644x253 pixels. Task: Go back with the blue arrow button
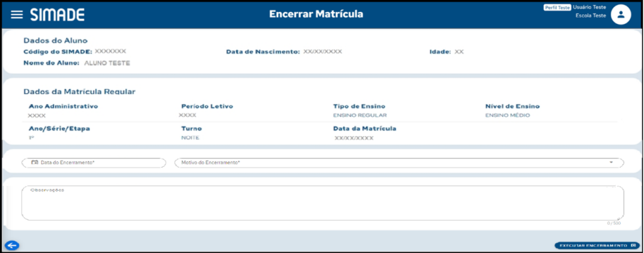click(x=12, y=245)
